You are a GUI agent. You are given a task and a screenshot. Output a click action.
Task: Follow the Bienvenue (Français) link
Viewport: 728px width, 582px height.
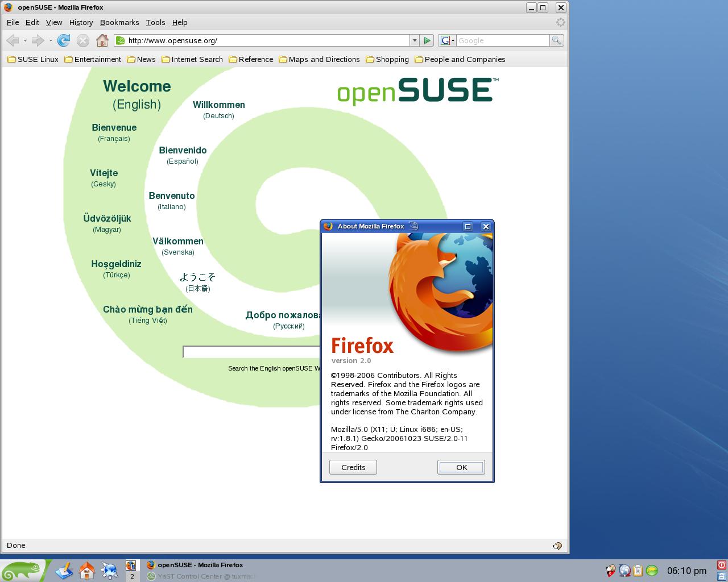coord(114,132)
